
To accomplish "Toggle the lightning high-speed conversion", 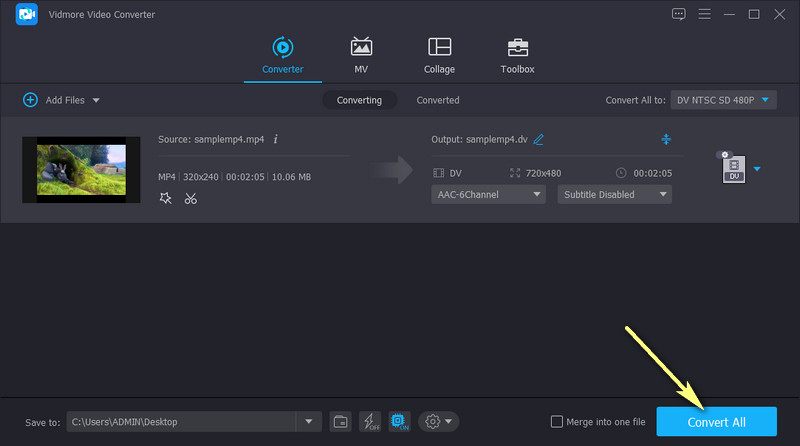I will tap(369, 421).
